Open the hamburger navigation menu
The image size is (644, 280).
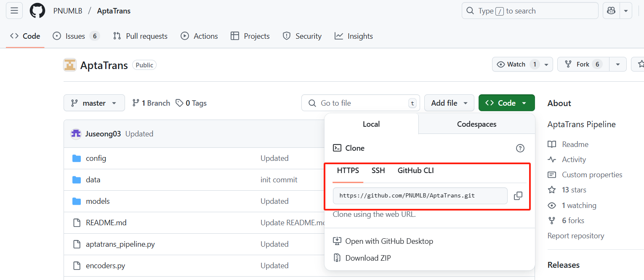[14, 11]
